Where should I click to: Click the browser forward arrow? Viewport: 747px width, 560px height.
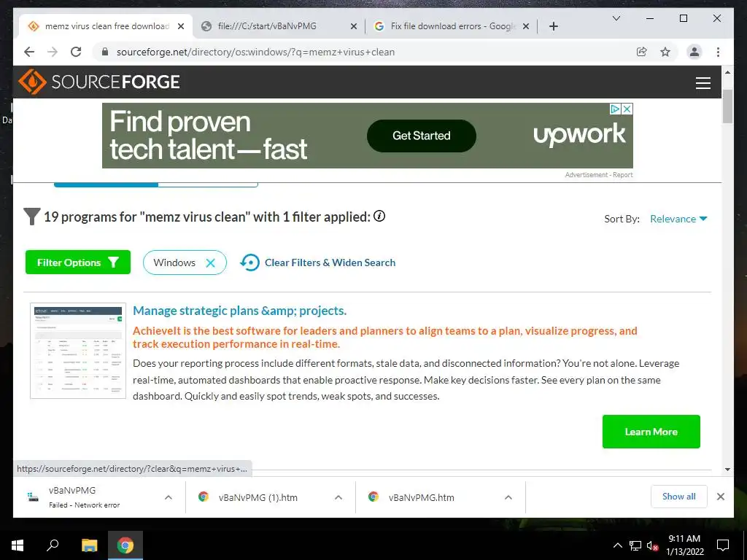click(x=53, y=52)
